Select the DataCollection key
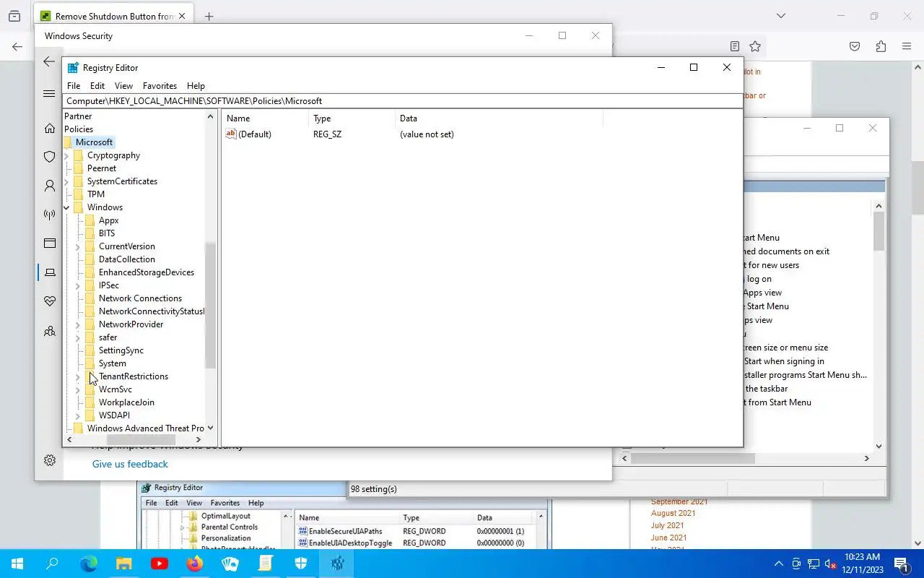924x578 pixels. [126, 259]
